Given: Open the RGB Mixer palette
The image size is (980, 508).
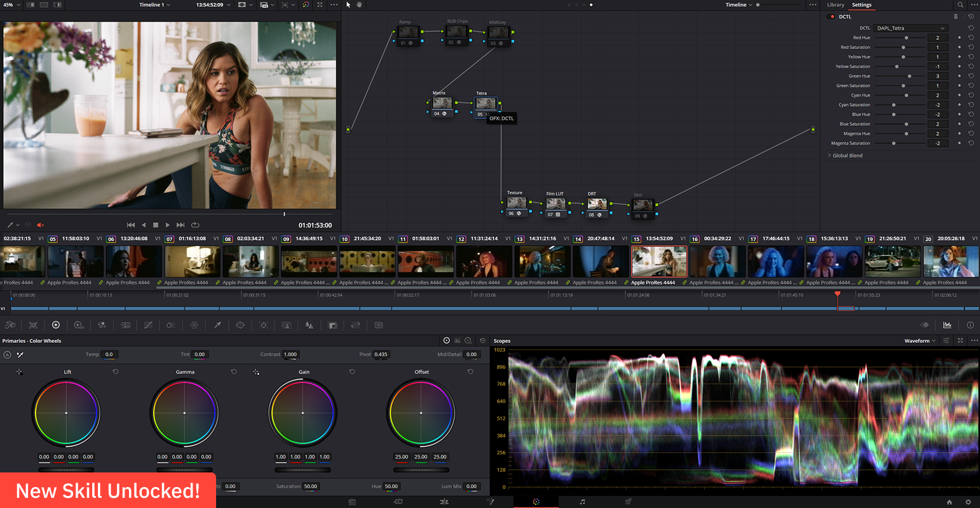Looking at the screenshot, I should [102, 325].
